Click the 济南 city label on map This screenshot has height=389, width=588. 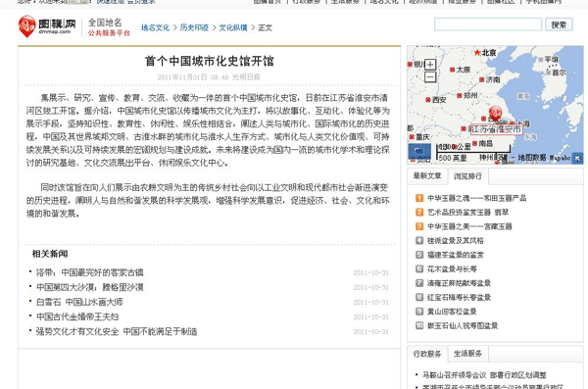coord(493,80)
